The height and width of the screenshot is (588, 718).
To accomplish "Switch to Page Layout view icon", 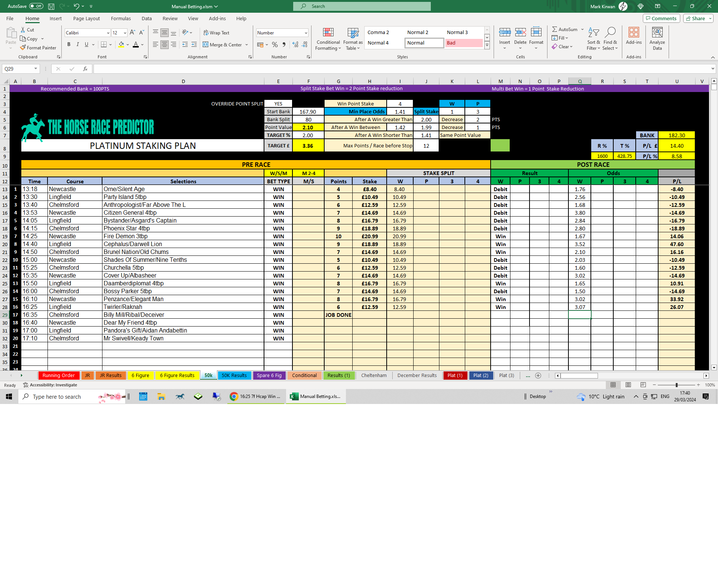I will (628, 385).
